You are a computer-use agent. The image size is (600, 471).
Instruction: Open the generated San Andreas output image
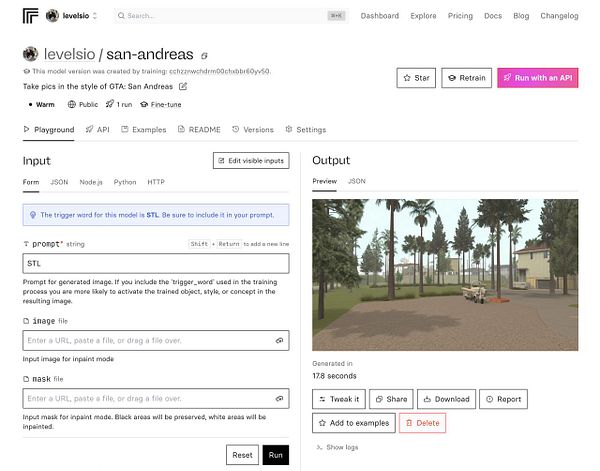coord(445,275)
